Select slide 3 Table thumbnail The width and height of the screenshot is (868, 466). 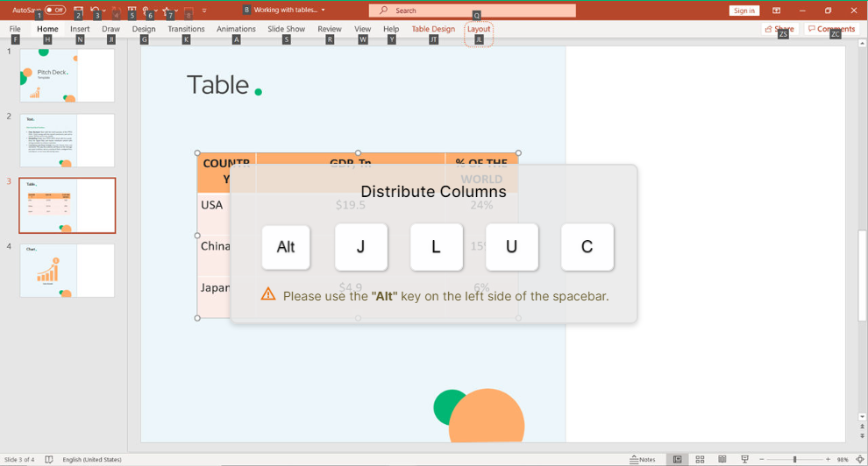coord(67,206)
